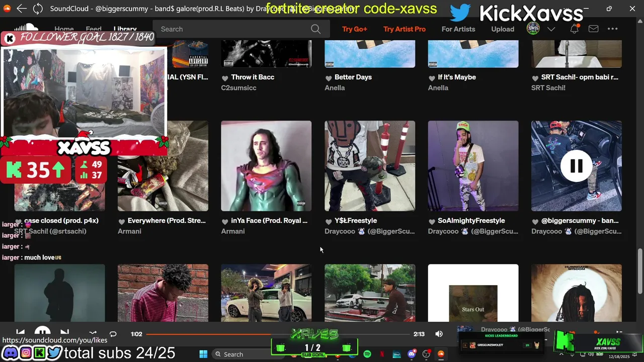
Task: Open the white car track artwork
Action: 266,293
